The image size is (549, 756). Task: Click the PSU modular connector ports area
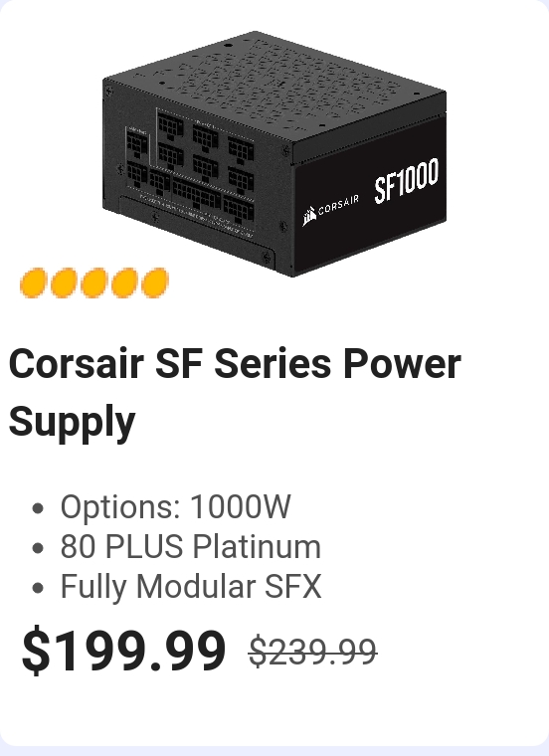tap(190, 168)
